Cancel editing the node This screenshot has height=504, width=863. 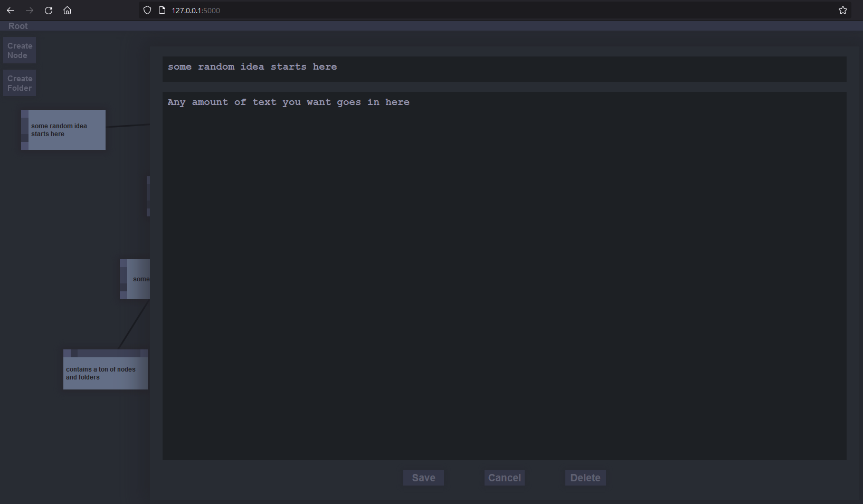(x=505, y=478)
